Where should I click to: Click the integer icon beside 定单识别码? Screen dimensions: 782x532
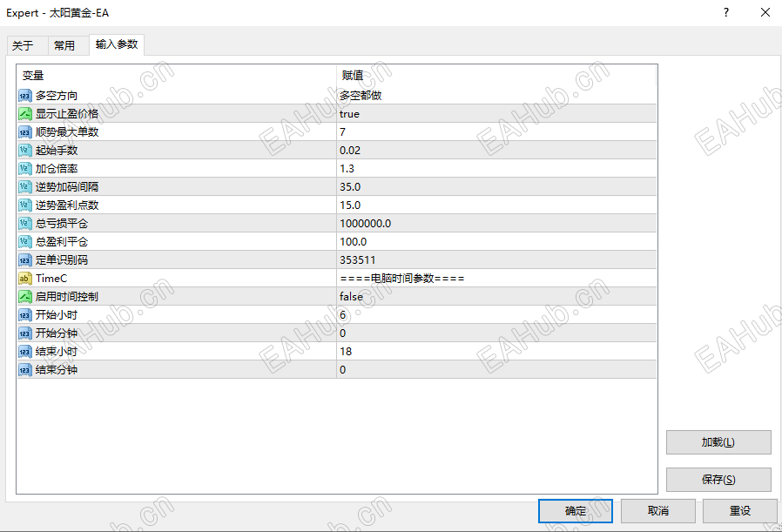coord(25,260)
